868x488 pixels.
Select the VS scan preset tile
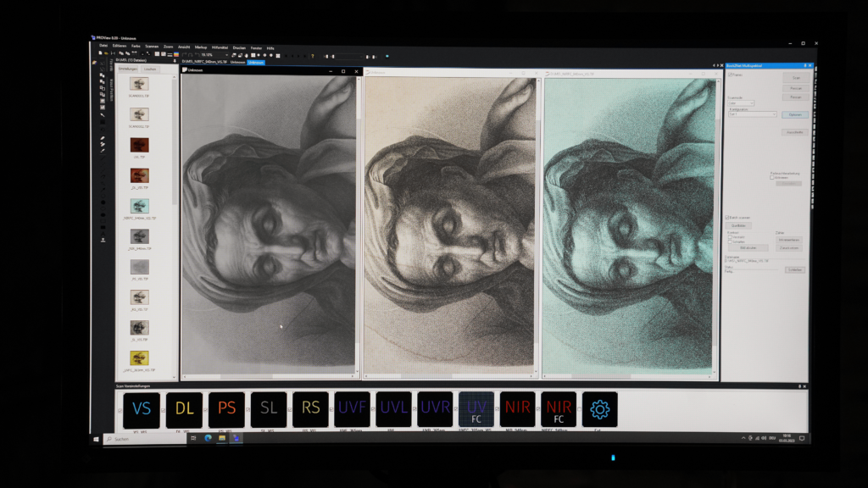pyautogui.click(x=142, y=409)
